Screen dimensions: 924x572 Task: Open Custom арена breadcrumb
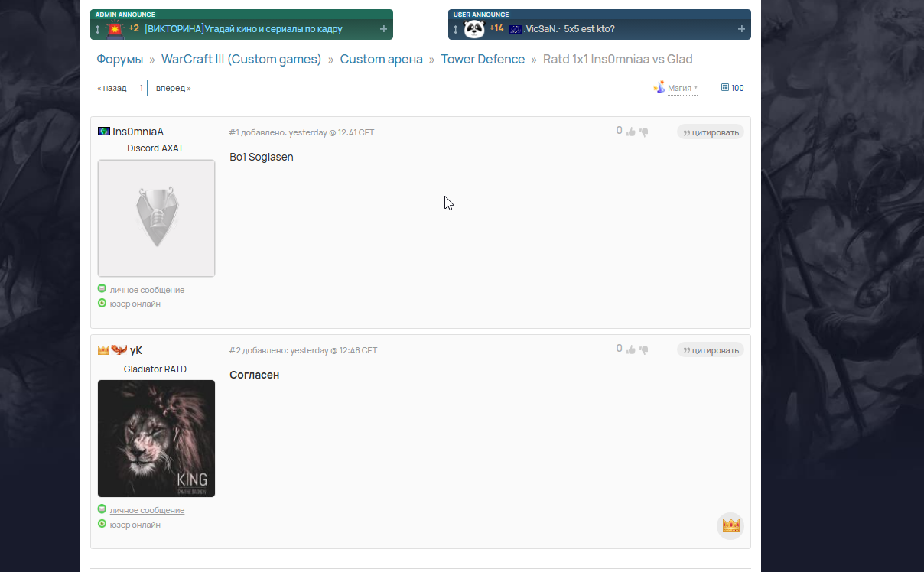pos(382,59)
